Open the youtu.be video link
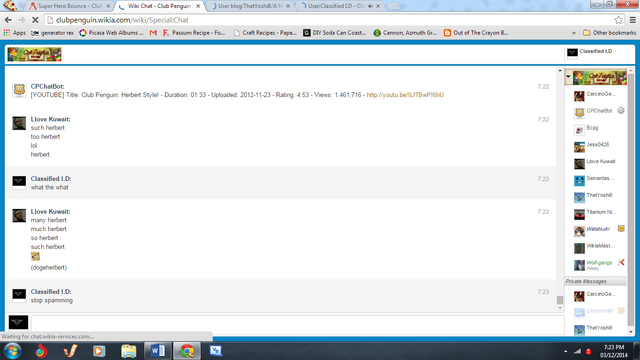This screenshot has width=640, height=360. [405, 95]
